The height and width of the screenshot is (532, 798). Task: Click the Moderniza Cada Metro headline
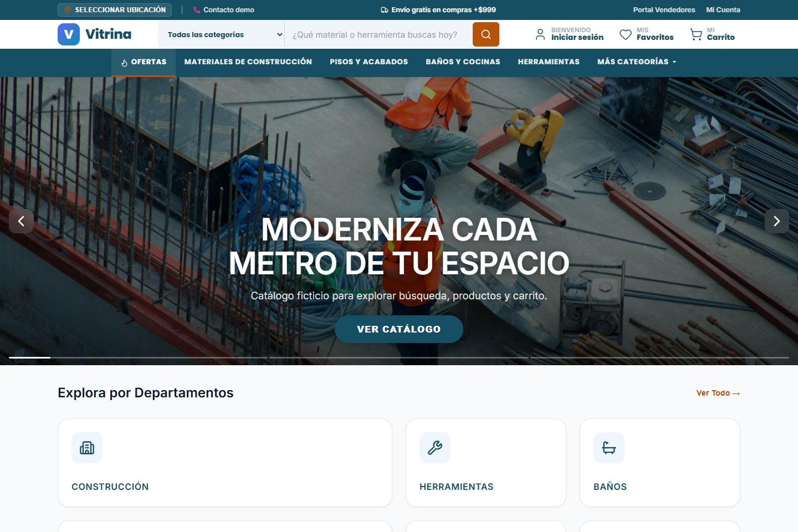pos(399,246)
